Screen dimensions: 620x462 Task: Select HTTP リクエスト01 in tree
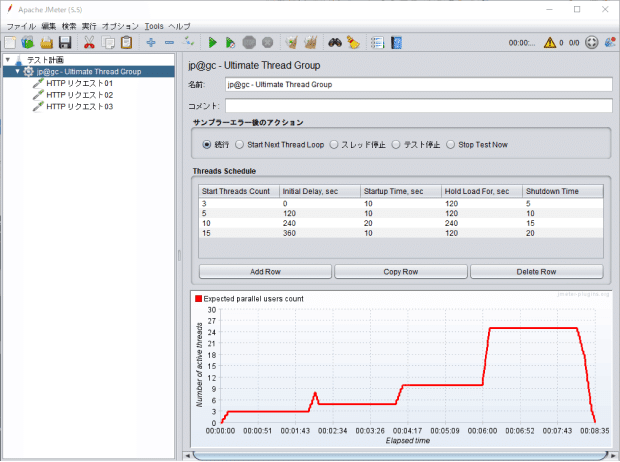coord(79,83)
